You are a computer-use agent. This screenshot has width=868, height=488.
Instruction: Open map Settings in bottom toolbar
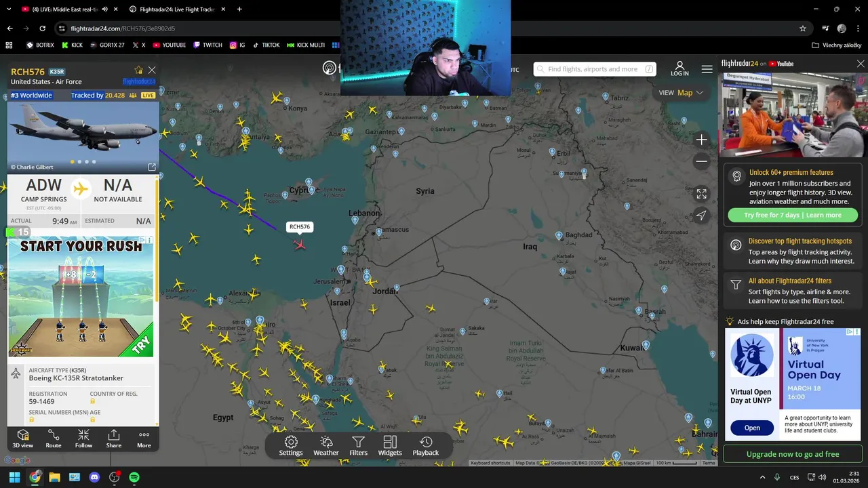point(291,446)
